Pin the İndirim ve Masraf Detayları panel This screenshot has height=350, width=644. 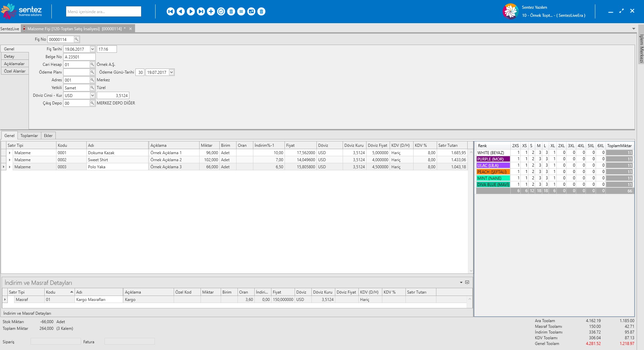pyautogui.click(x=467, y=282)
